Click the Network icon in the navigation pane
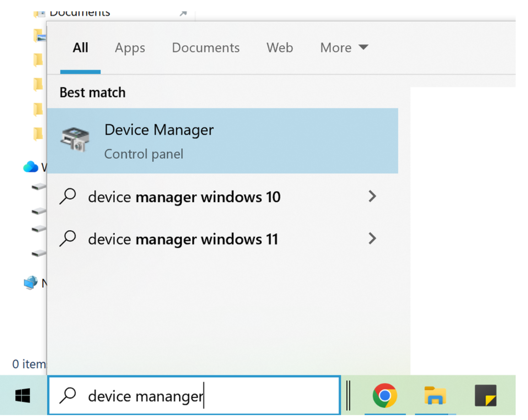This screenshot has width=528, height=420. click(x=31, y=284)
